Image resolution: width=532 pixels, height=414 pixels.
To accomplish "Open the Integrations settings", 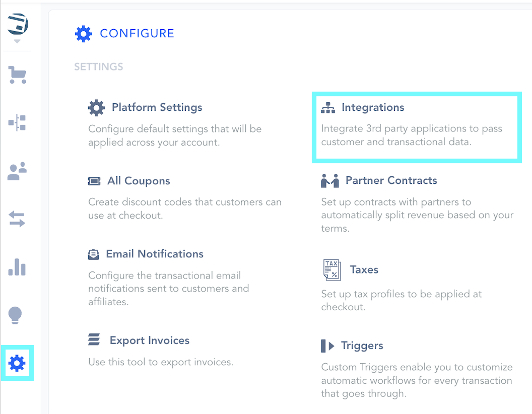I will (373, 107).
